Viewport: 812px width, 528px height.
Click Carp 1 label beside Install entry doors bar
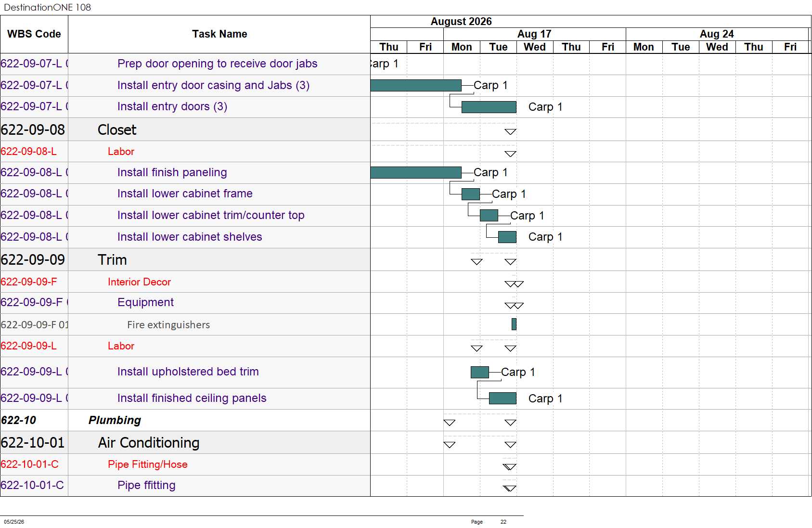point(545,107)
